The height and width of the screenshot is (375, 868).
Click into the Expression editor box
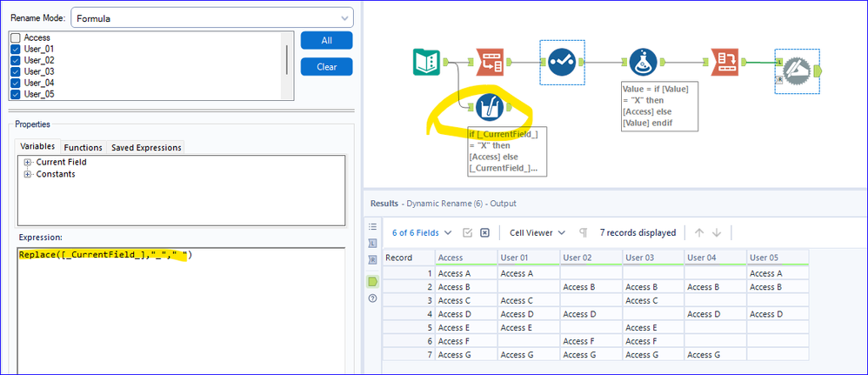(181, 311)
